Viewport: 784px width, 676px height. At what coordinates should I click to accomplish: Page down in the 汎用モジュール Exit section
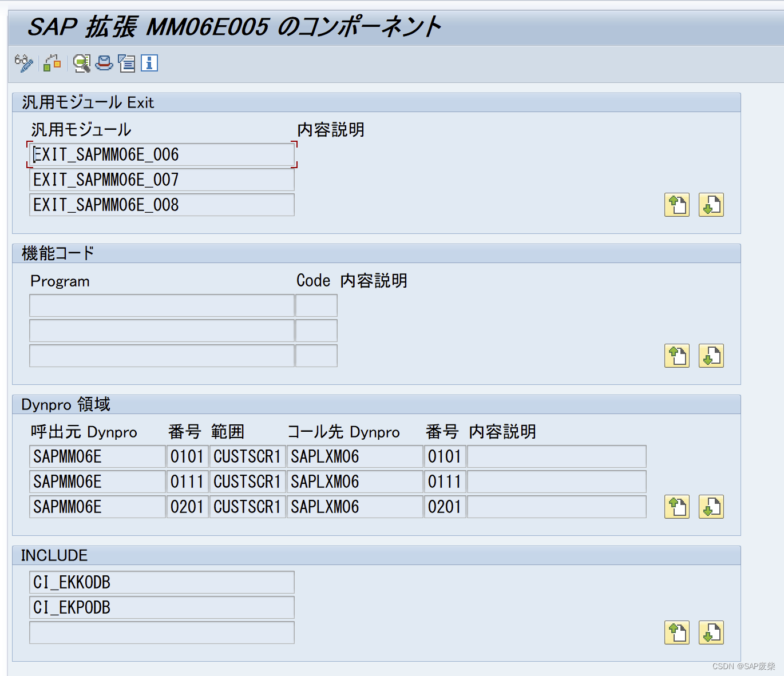coord(711,205)
